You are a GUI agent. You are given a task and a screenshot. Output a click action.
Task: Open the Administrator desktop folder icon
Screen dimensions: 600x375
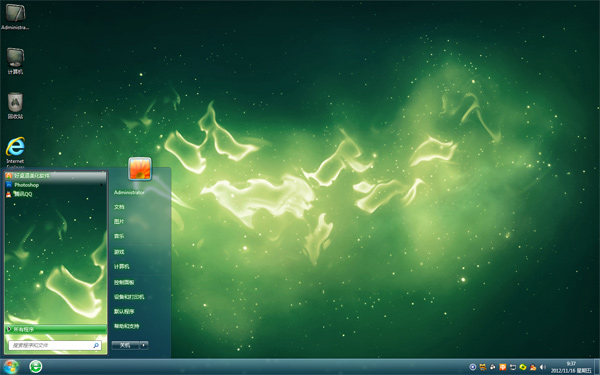pyautogui.click(x=15, y=17)
